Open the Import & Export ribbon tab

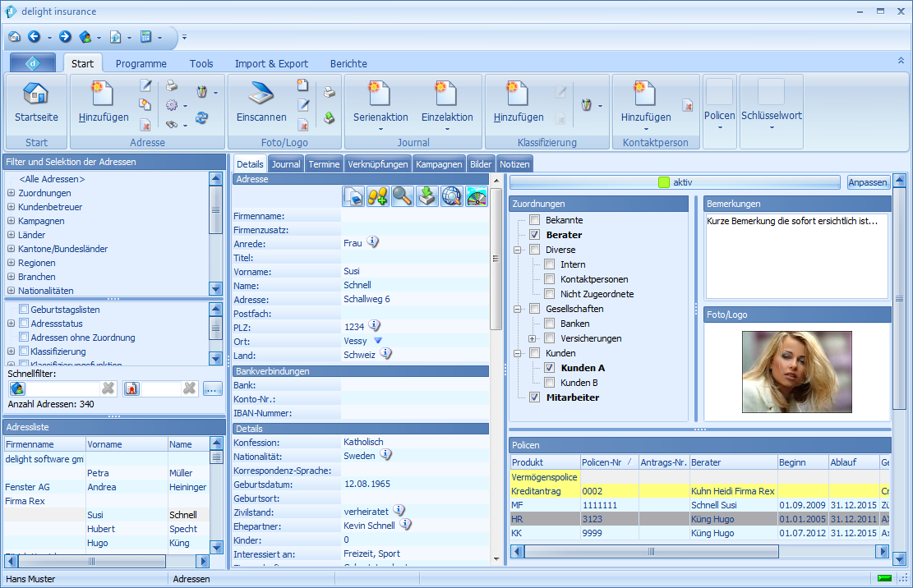click(271, 63)
